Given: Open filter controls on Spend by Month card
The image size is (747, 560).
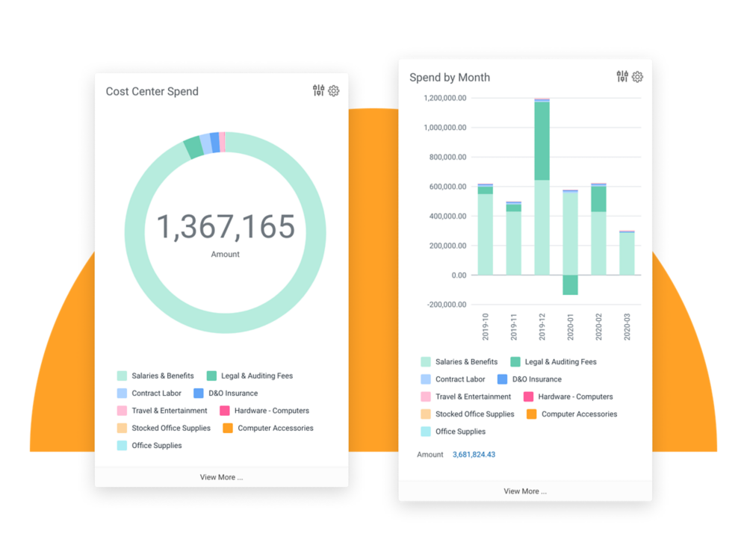Looking at the screenshot, I should [x=622, y=77].
